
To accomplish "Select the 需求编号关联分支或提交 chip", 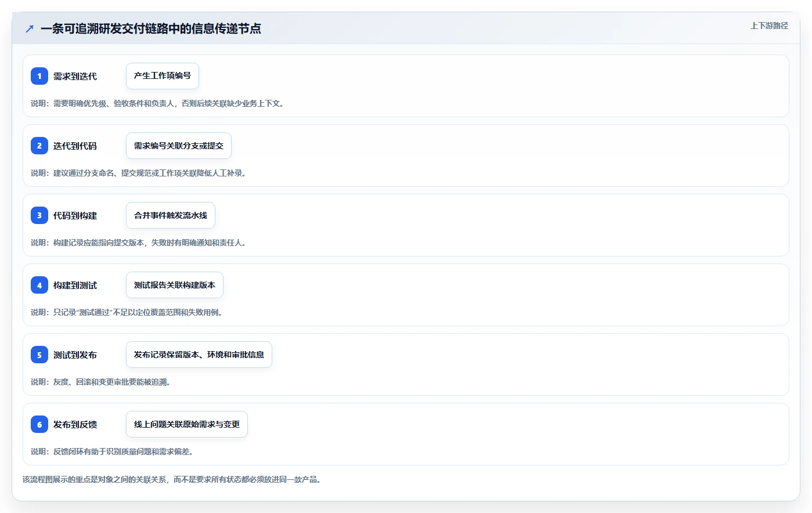I will coord(179,146).
